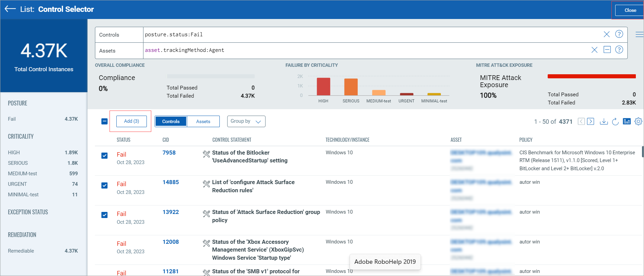Viewport: 644px width, 276px height.
Task: Uncheck the checkbox for CID 14885 row
Action: point(104,185)
